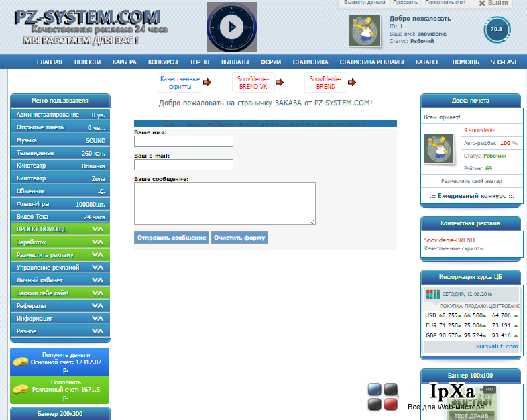Image resolution: width=527 pixels, height=420 pixels.
Task: Open the kursvalut.com link
Action: (x=497, y=346)
